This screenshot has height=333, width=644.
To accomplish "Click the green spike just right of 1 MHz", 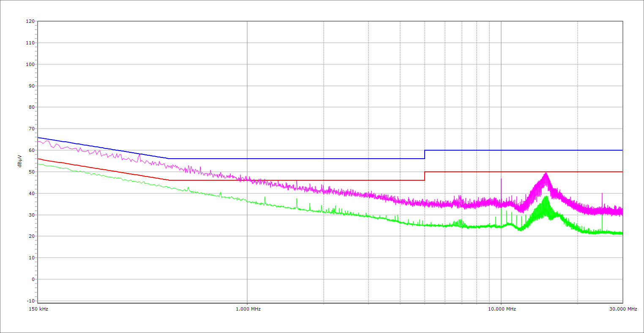I will (x=265, y=198).
